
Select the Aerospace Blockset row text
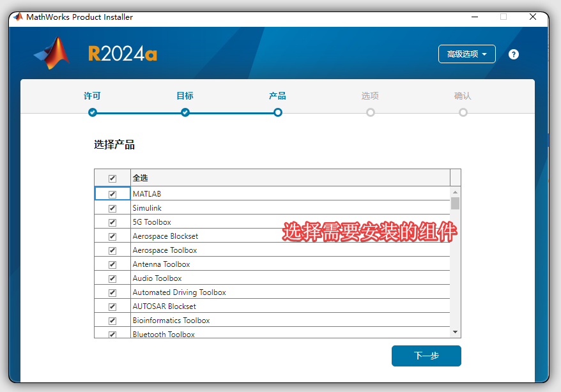pos(165,236)
